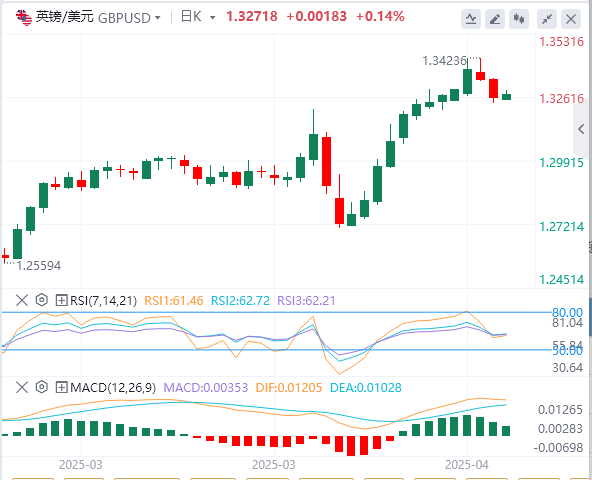Click price axis label 1.24514
Viewport: 592px width, 480px height.
click(x=562, y=279)
